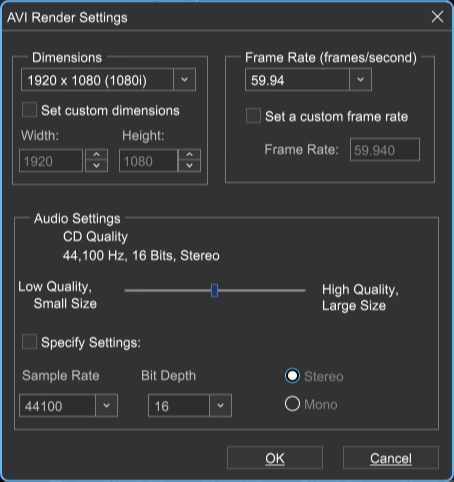The image size is (454, 482).
Task: Click the 'High Quality, Large Size' label
Action: pyautogui.click(x=360, y=298)
